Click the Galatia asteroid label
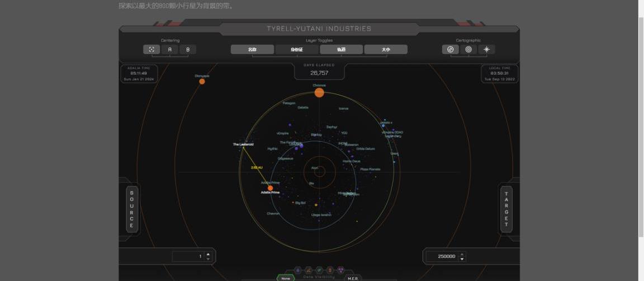 click(303, 107)
